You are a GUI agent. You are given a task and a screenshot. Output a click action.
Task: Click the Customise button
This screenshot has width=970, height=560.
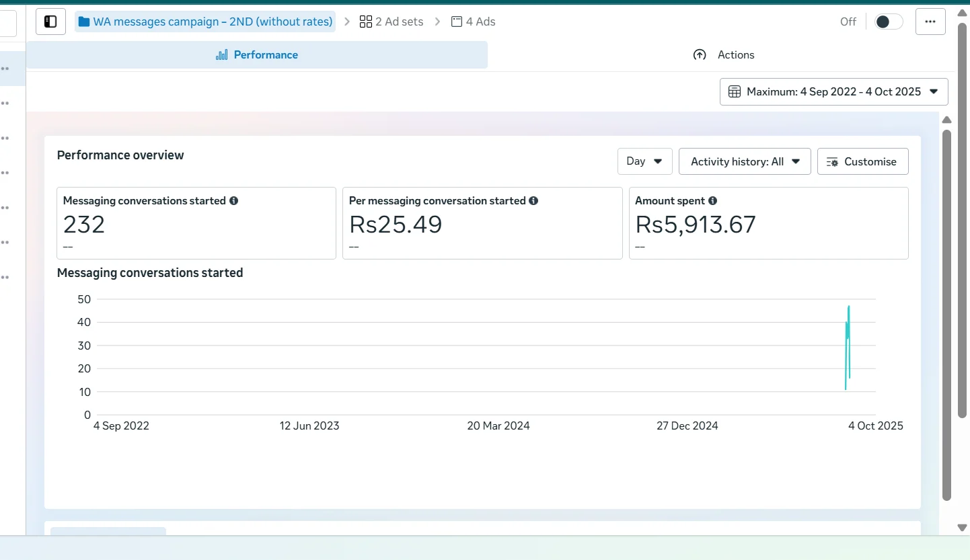point(862,161)
